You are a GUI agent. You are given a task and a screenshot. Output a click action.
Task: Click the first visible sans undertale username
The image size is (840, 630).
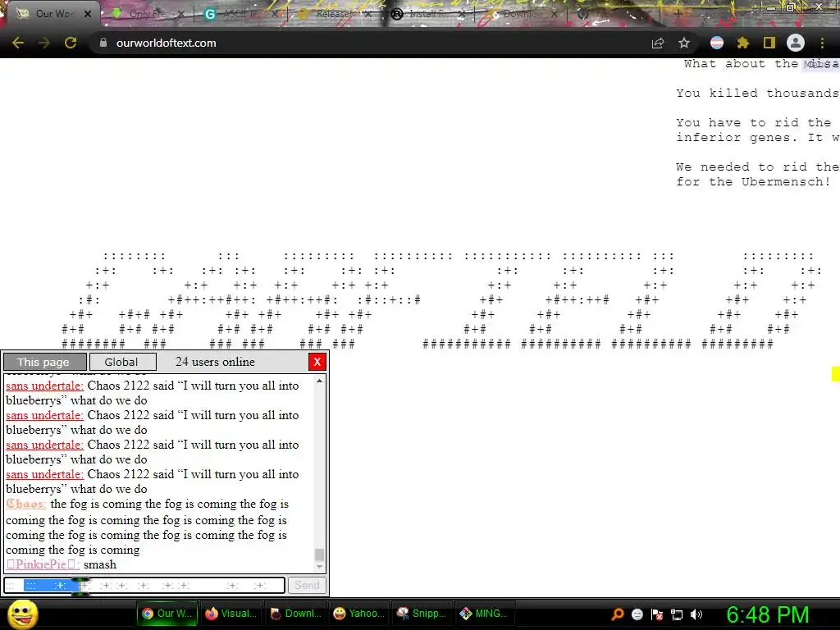pyautogui.click(x=44, y=386)
